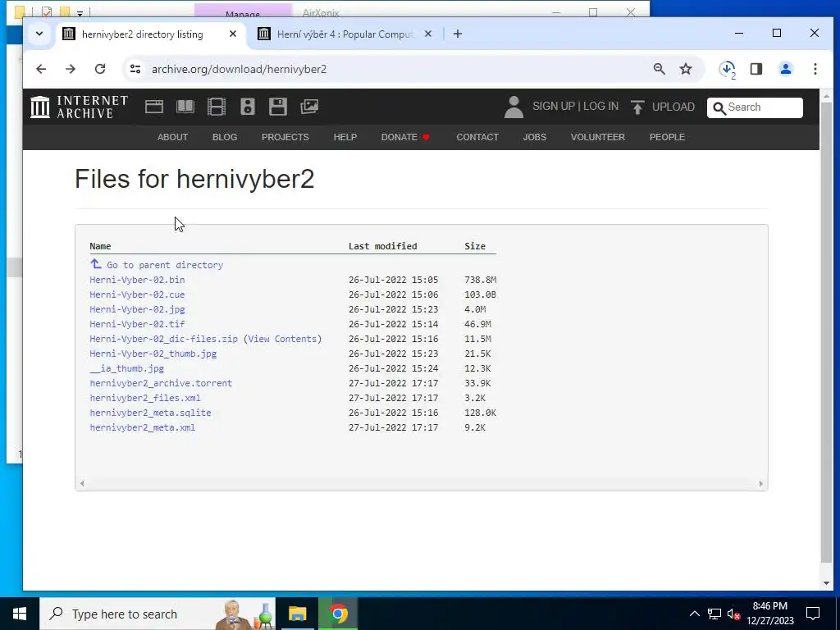Viewport: 840px width, 630px height.
Task: Click the Internet Archive logo
Action: coord(80,107)
